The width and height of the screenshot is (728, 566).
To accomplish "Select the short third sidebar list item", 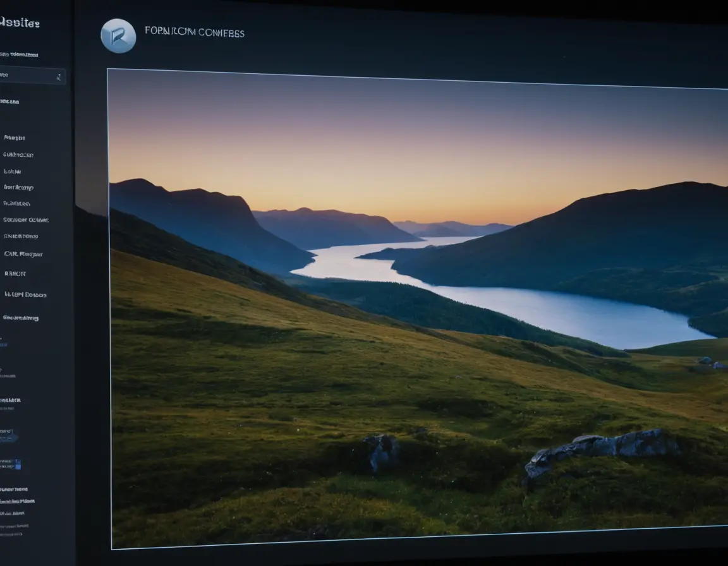I will [12, 171].
